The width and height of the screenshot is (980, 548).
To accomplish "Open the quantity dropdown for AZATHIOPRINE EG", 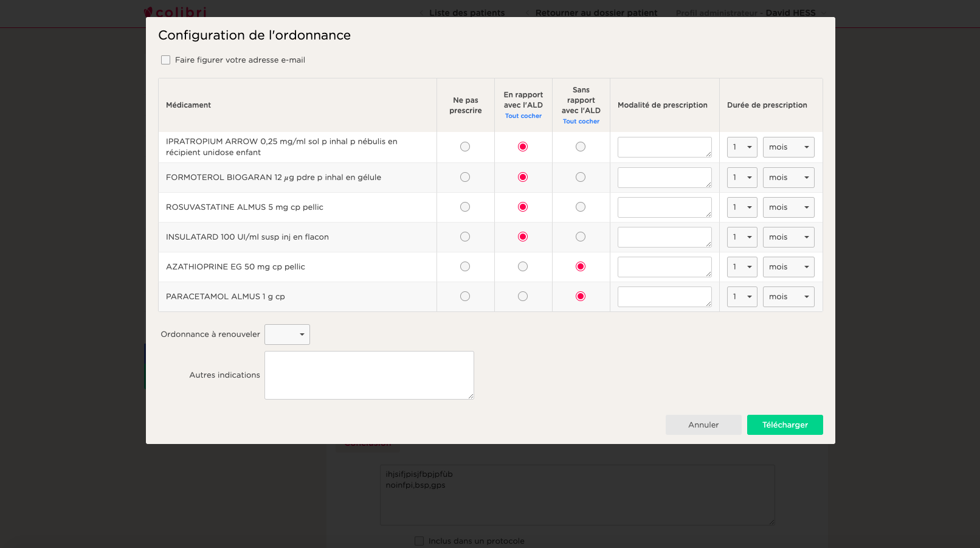I will (x=742, y=266).
